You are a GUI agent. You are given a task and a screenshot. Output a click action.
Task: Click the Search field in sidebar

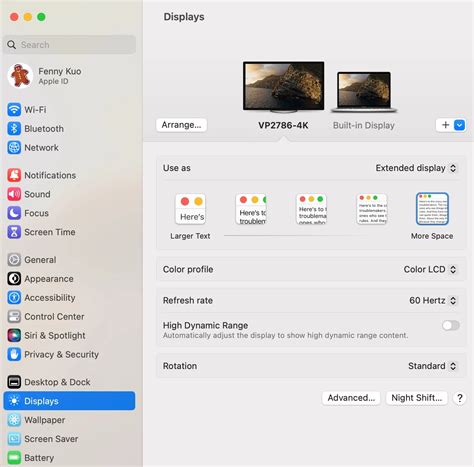[x=69, y=45]
